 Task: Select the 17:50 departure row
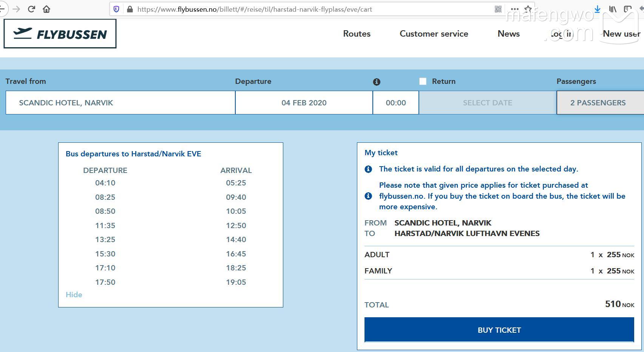pos(170,282)
